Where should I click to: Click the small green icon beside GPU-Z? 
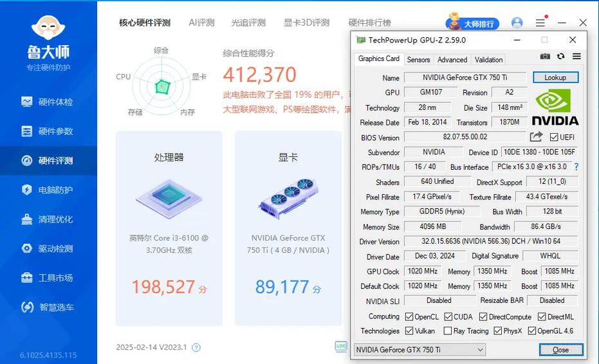point(341,347)
